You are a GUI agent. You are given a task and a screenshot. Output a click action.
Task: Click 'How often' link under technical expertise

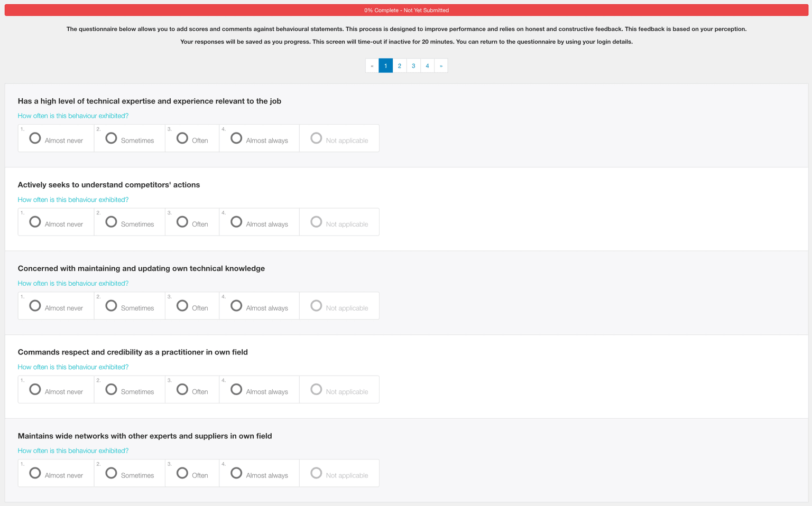point(73,116)
